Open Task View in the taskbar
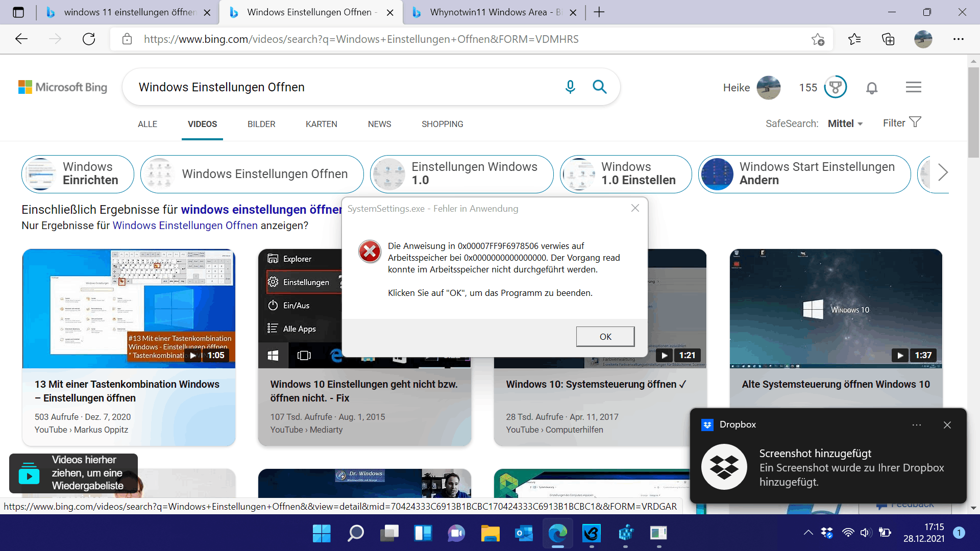Viewport: 980px width, 551px height. (389, 533)
